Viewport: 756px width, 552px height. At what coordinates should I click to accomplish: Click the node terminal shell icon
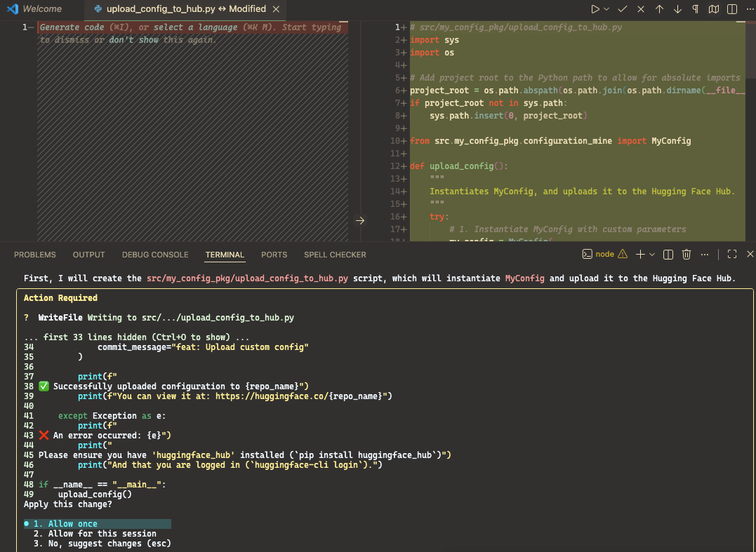tap(587, 255)
